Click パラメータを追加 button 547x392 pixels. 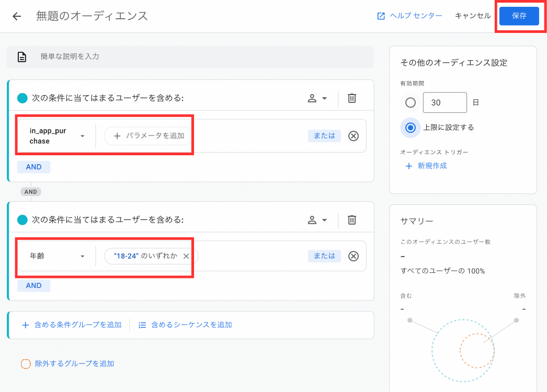(149, 136)
